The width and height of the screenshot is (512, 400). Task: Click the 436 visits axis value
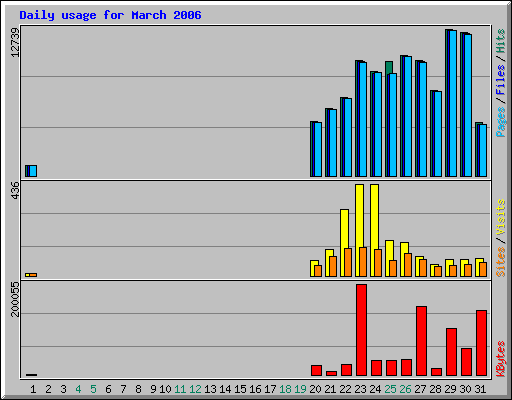point(15,190)
